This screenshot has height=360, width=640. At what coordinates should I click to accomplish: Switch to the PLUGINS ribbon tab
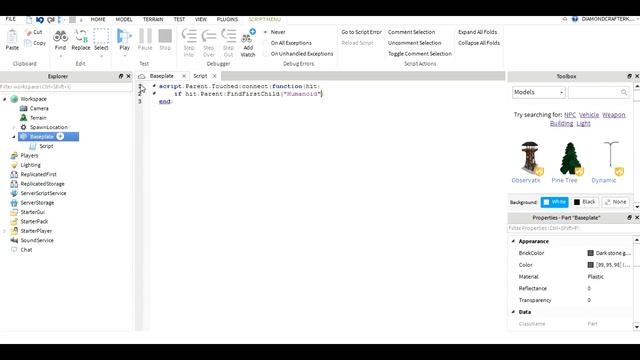pos(227,19)
